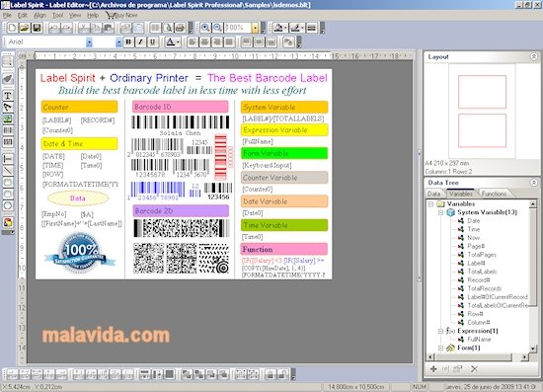Screen dimensions: 543x392
Task: Cut selection with scissors icon
Action: click(84, 28)
